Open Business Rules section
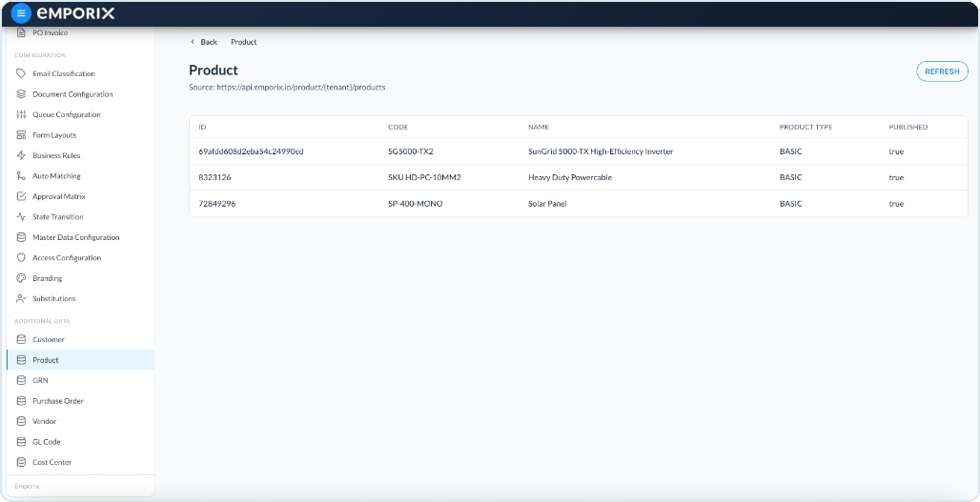Viewport: 980px width, 502px height. click(81, 155)
